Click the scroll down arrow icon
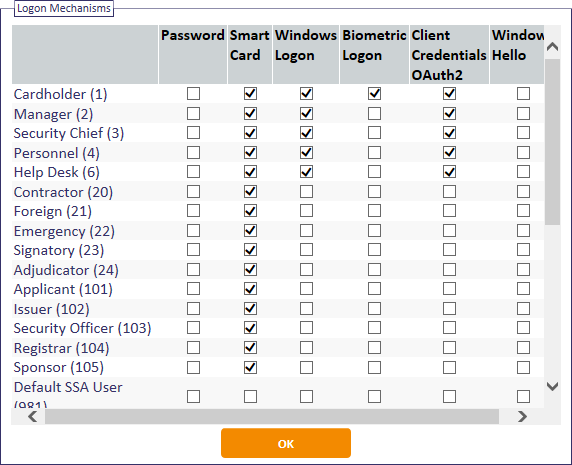Image resolution: width=572 pixels, height=465 pixels. pyautogui.click(x=552, y=386)
